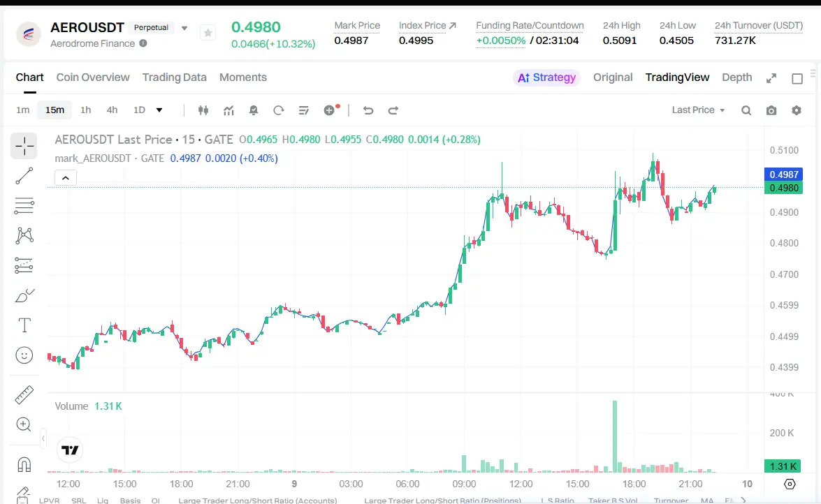
Task: Select the ruler measure tool
Action: pyautogui.click(x=24, y=394)
